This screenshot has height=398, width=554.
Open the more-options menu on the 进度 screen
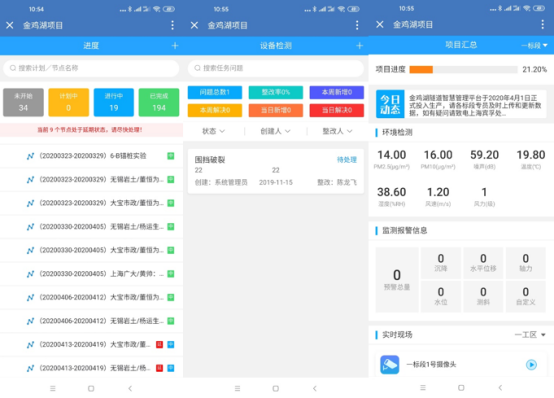pyautogui.click(x=172, y=25)
